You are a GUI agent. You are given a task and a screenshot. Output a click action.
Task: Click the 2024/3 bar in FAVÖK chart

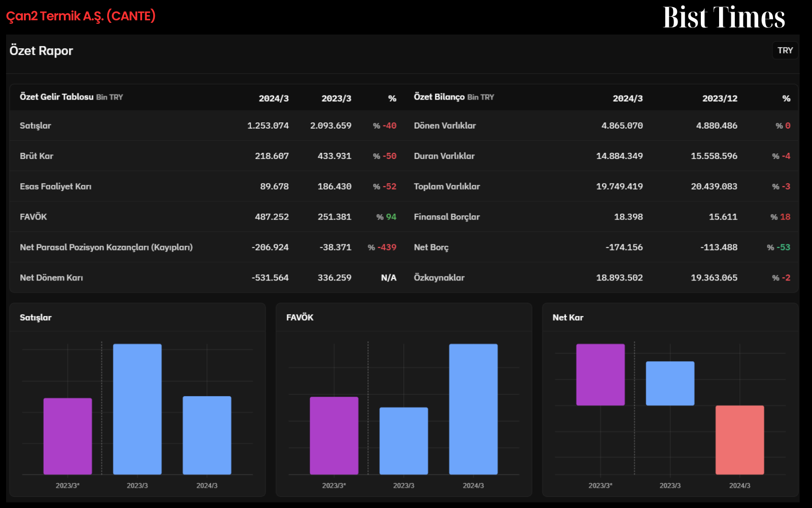[x=473, y=409]
